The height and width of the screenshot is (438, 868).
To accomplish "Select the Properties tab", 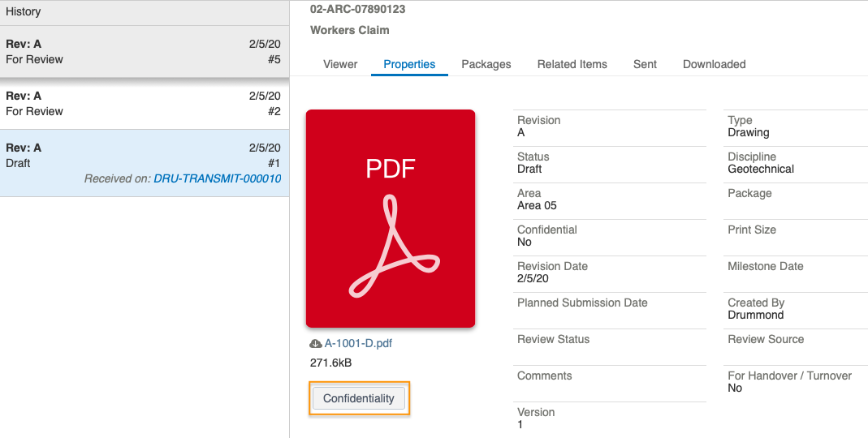I will coord(409,64).
